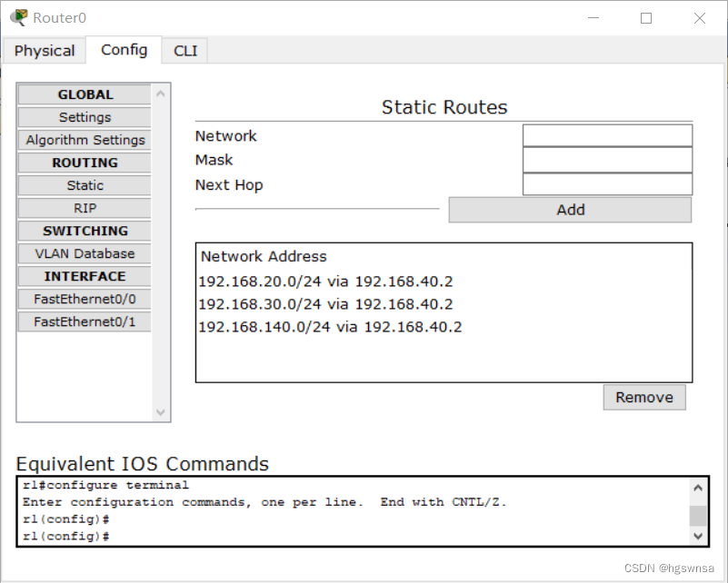This screenshot has width=728, height=583.
Task: Click the Router0 app icon in title bar
Action: coord(18,17)
